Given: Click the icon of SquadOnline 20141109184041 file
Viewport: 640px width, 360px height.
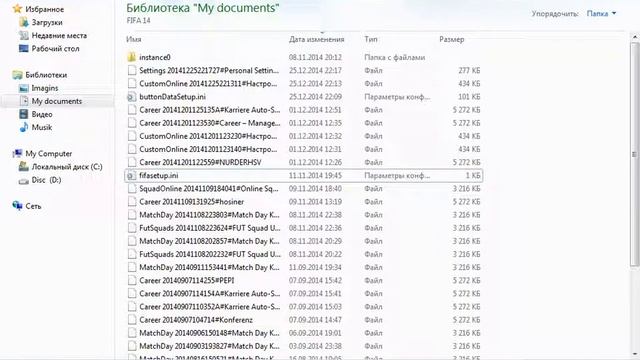Looking at the screenshot, I should pyautogui.click(x=131, y=189).
